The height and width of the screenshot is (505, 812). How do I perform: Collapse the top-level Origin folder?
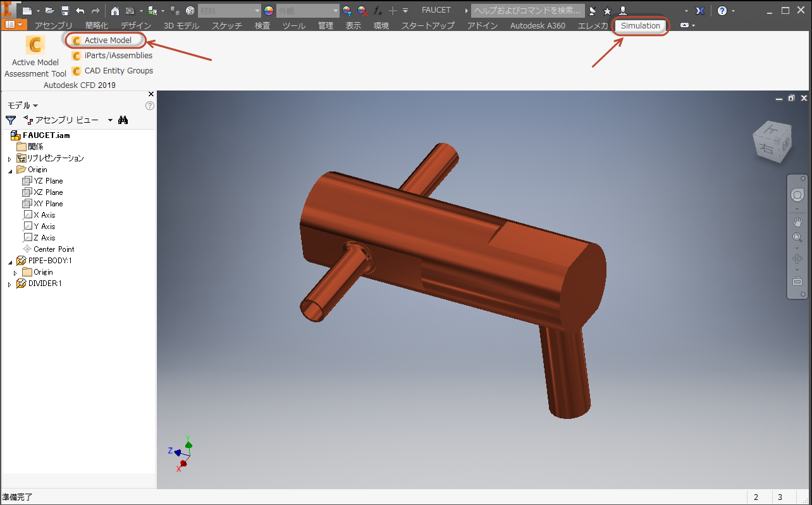pos(9,170)
